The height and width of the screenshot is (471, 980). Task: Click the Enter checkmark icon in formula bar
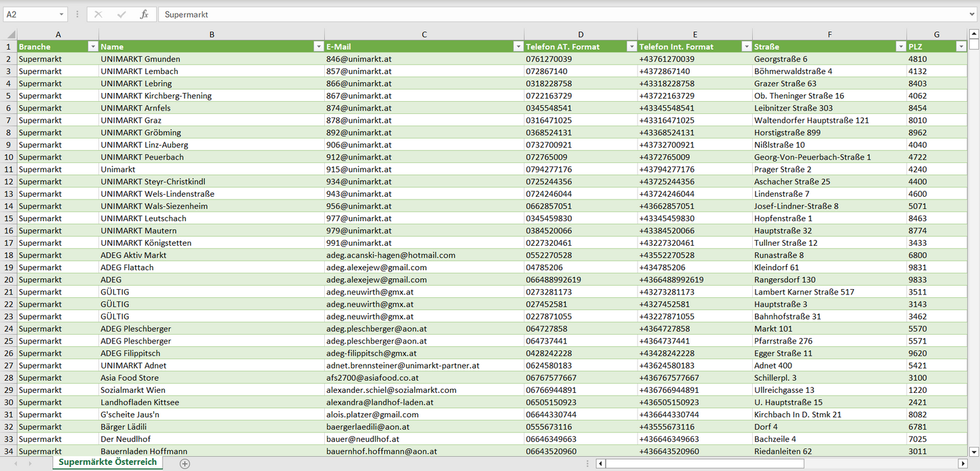point(121,14)
